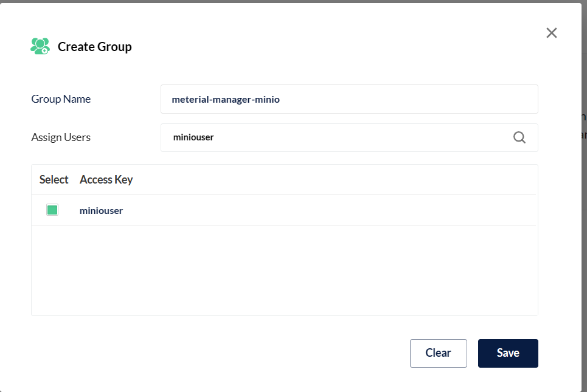Viewport: 587px width, 392px height.
Task: Save the new group
Action: (508, 353)
